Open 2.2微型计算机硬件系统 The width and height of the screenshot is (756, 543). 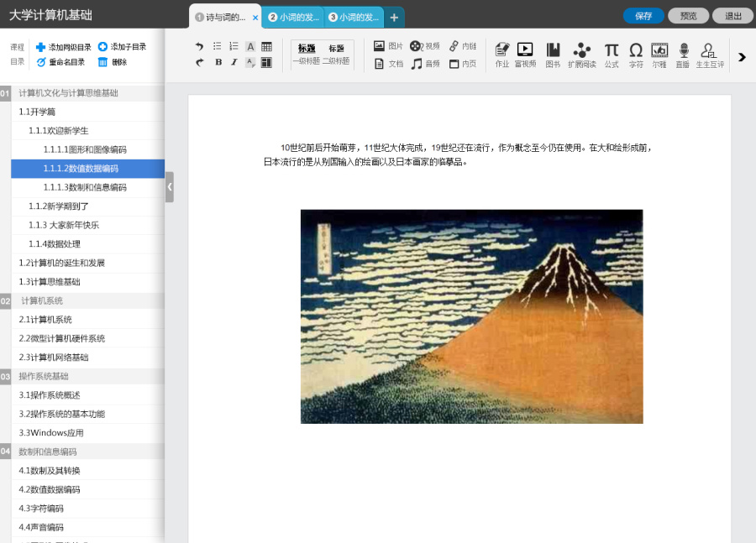[x=87, y=338]
